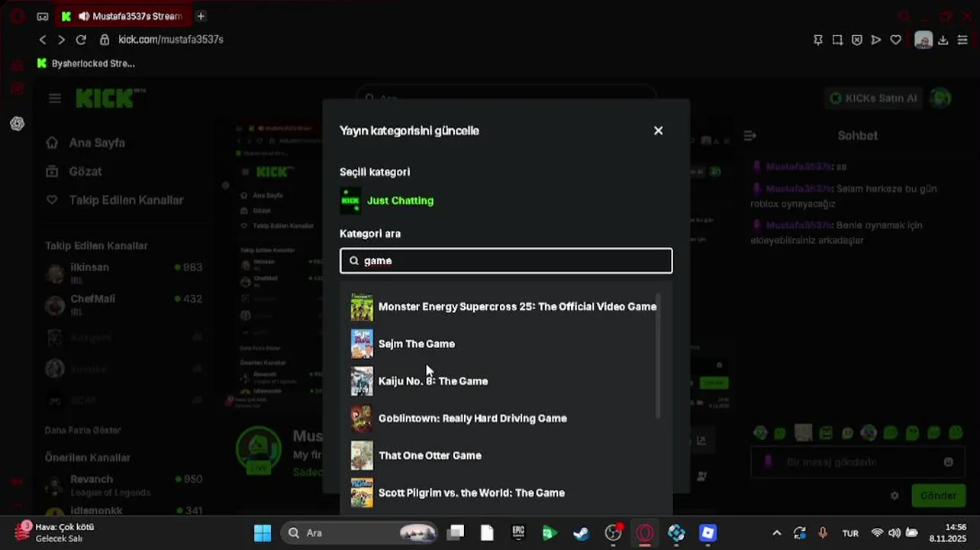This screenshot has height=550, width=980.
Task: Click the taskbar Ara search box
Action: click(359, 533)
